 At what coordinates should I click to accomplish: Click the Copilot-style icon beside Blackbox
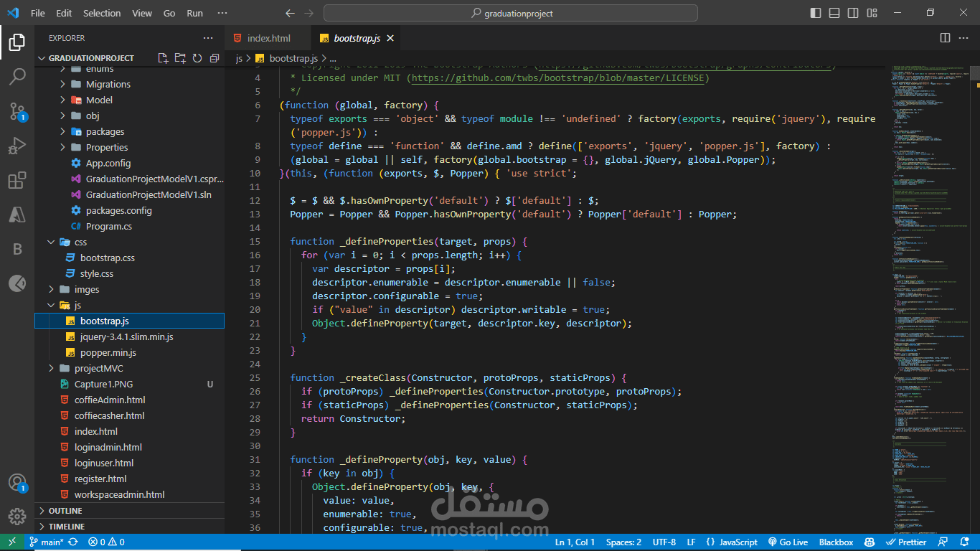[x=870, y=542]
